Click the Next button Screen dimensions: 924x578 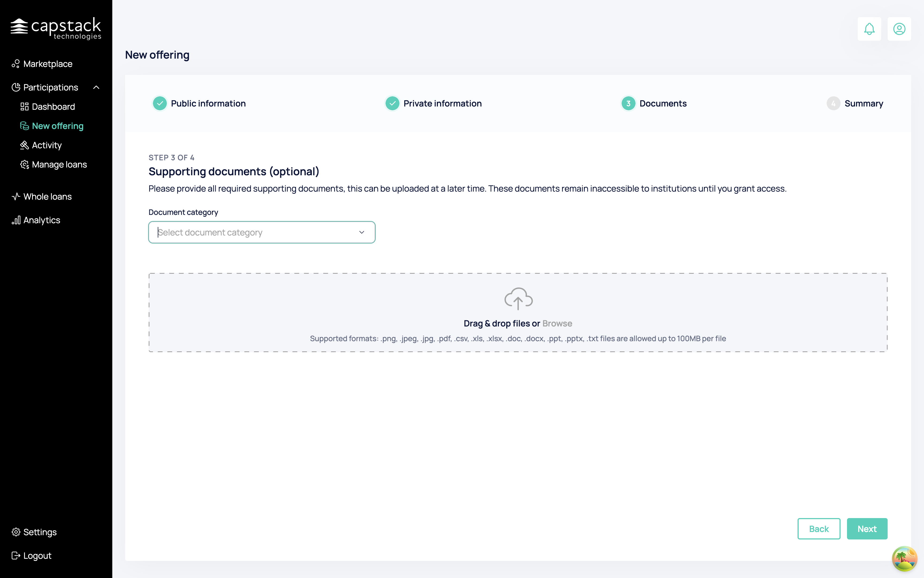point(867,529)
